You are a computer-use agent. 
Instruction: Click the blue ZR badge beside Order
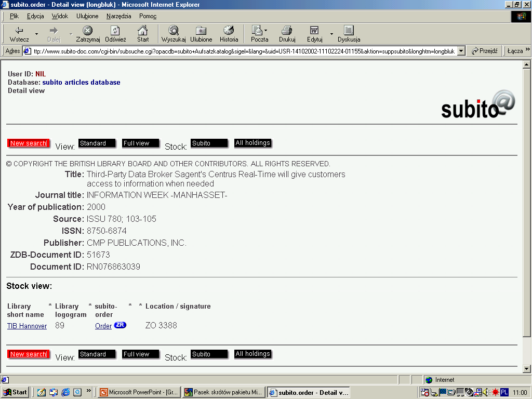[x=120, y=325]
